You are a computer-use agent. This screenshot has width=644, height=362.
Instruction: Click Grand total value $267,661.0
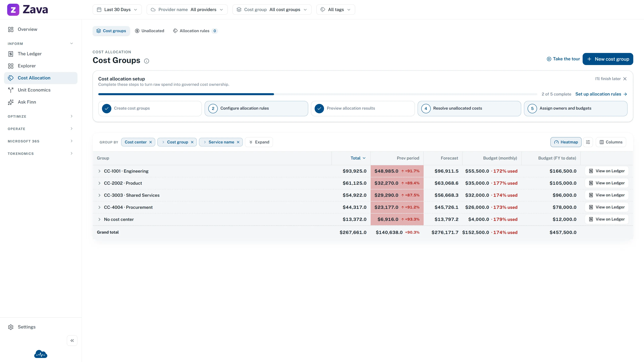(x=353, y=232)
